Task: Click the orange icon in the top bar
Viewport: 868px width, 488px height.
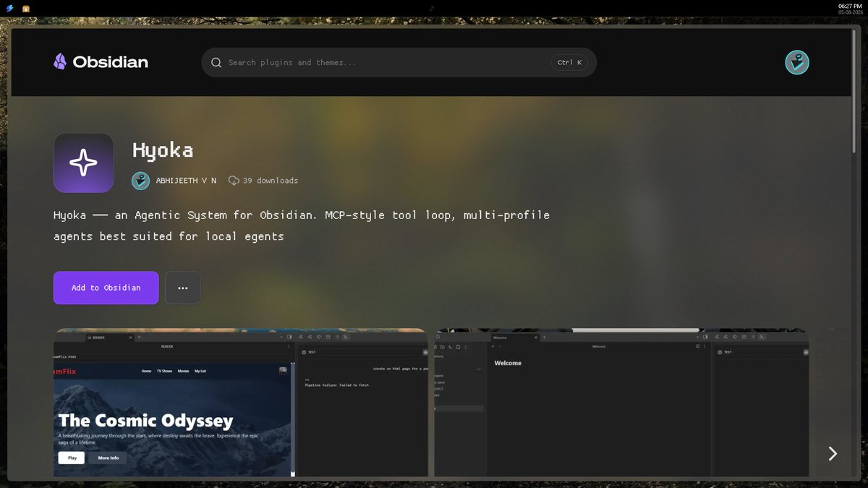Action: coord(25,9)
